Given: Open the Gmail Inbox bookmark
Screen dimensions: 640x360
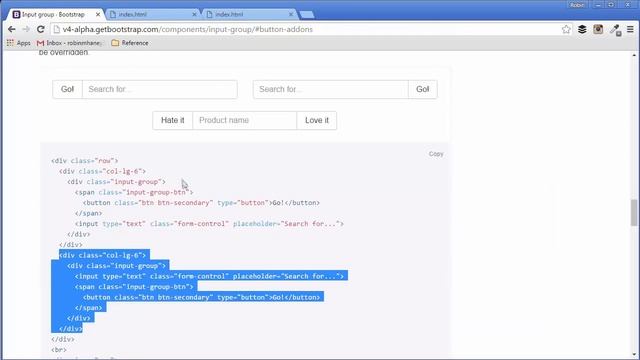Looking at the screenshot, I should tap(69, 43).
